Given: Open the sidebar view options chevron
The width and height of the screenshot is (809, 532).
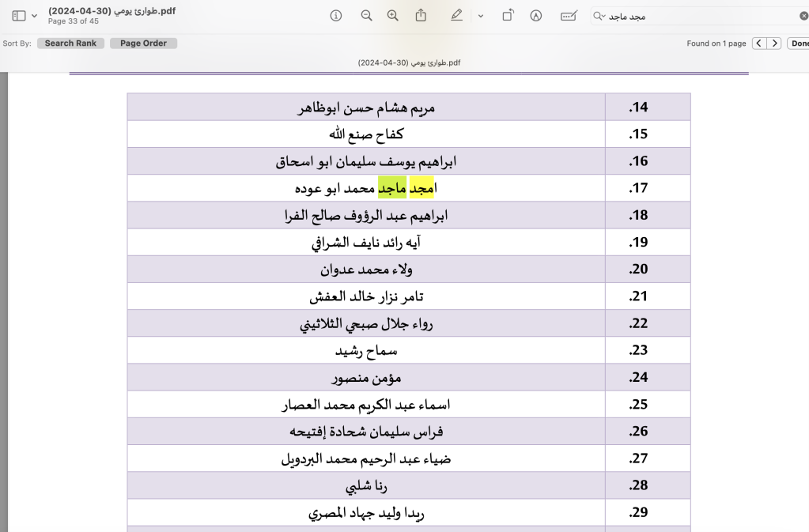Looking at the screenshot, I should coord(34,16).
